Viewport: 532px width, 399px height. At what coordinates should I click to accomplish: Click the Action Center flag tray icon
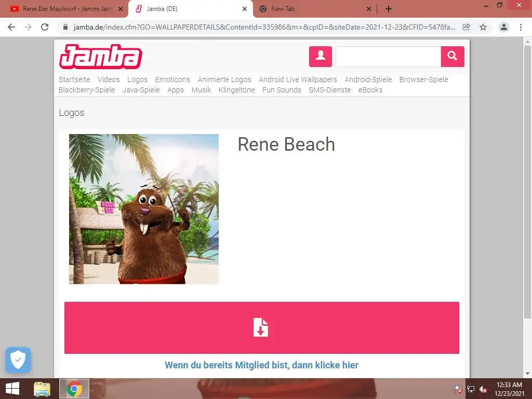pyautogui.click(x=458, y=389)
